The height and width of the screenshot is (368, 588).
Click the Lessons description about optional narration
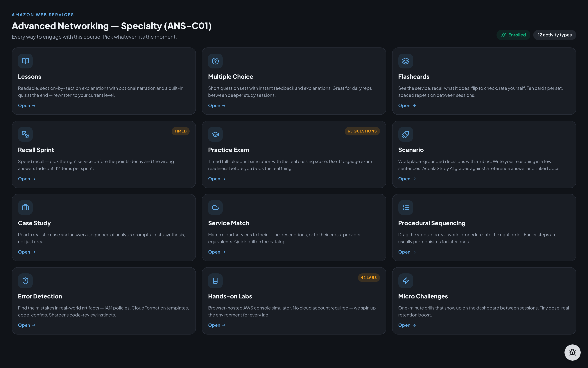(101, 92)
